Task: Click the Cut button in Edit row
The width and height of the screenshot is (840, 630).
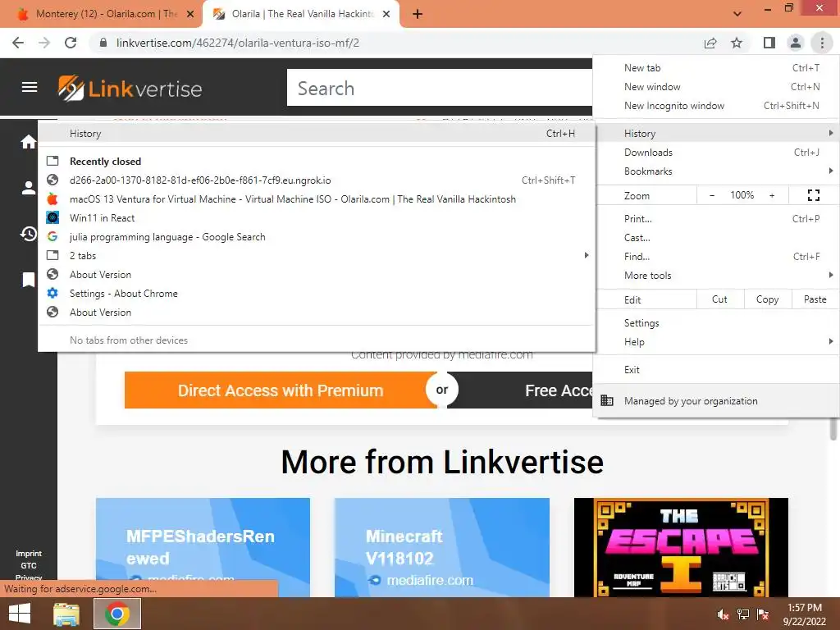Action: pyautogui.click(x=720, y=299)
